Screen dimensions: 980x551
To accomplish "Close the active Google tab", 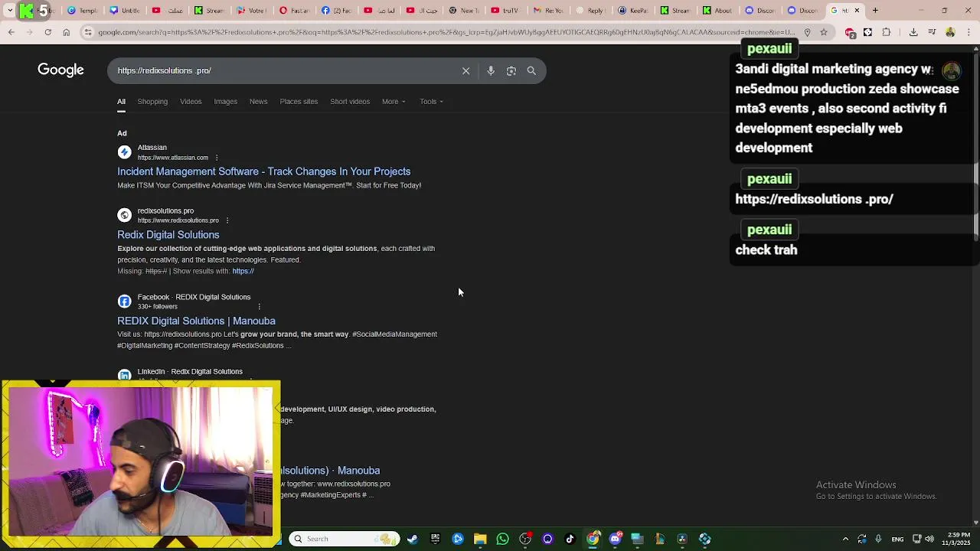I will coord(857,11).
